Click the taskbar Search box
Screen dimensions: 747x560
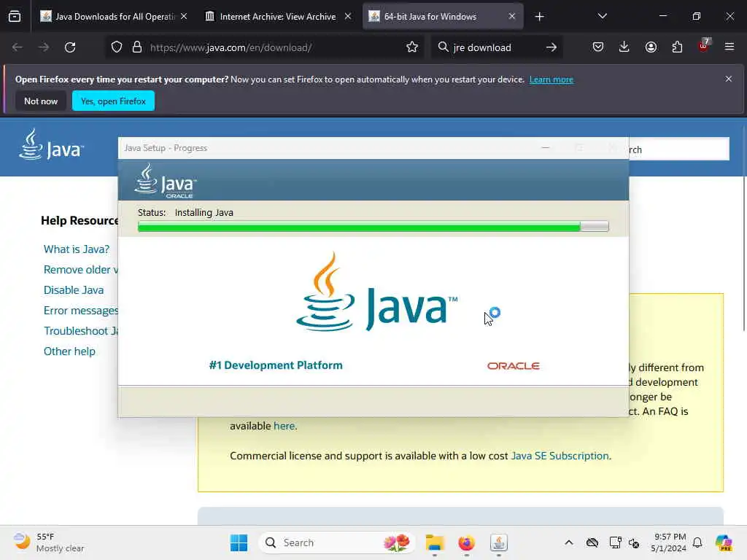coord(337,542)
